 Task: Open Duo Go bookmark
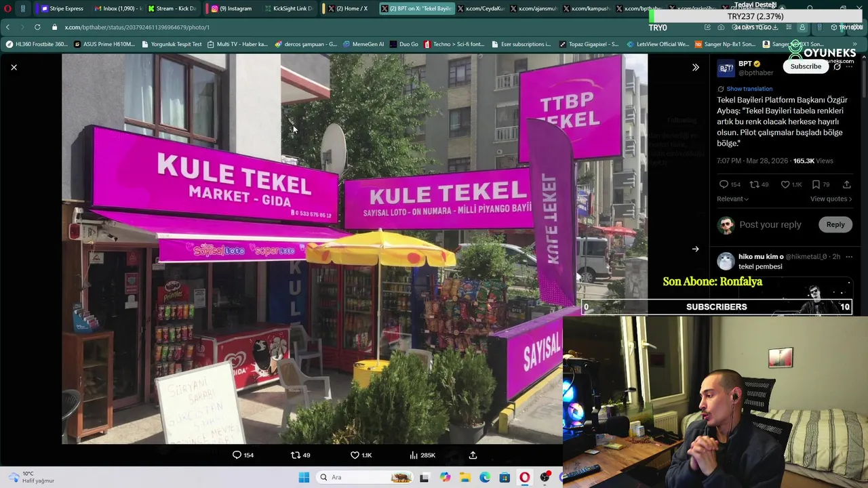[404, 44]
